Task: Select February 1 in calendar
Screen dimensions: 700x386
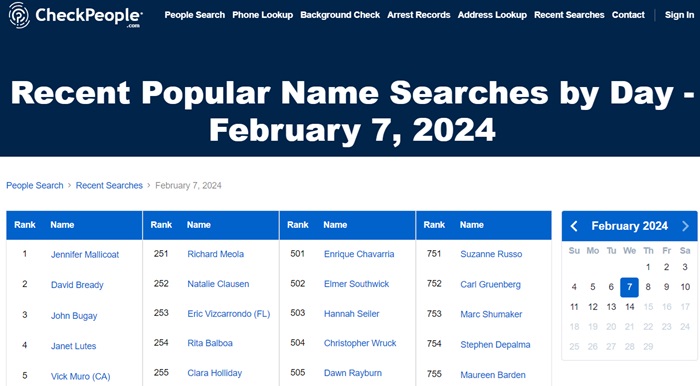Action: pyautogui.click(x=648, y=267)
